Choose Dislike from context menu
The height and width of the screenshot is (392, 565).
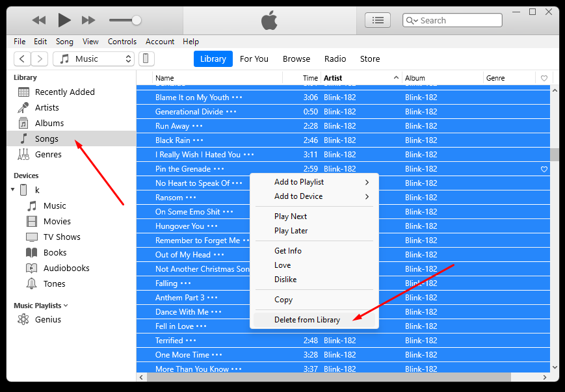[x=314, y=280]
